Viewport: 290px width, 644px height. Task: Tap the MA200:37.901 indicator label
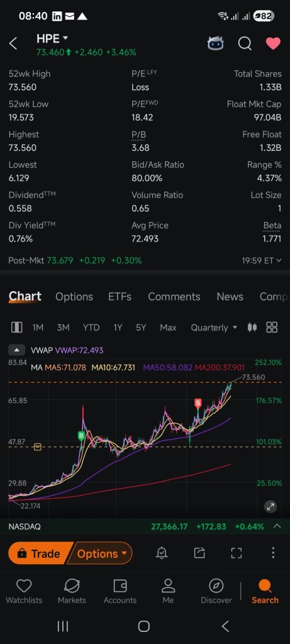220,367
